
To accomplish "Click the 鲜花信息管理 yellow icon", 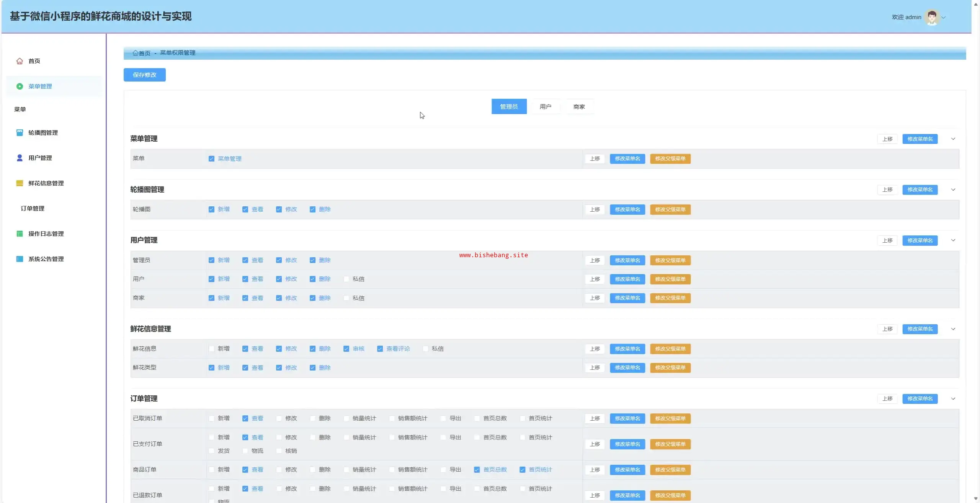I will tap(20, 183).
